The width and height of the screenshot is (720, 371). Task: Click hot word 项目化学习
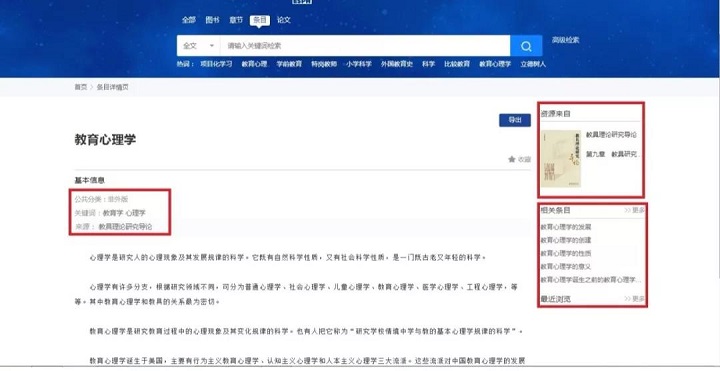216,64
